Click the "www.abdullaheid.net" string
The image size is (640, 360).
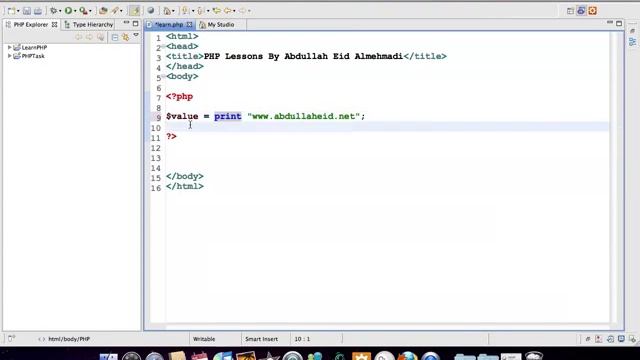click(303, 116)
